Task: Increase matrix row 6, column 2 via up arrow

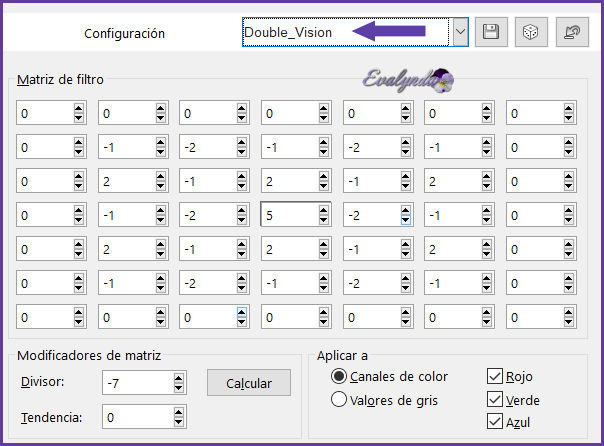Action: (161, 278)
